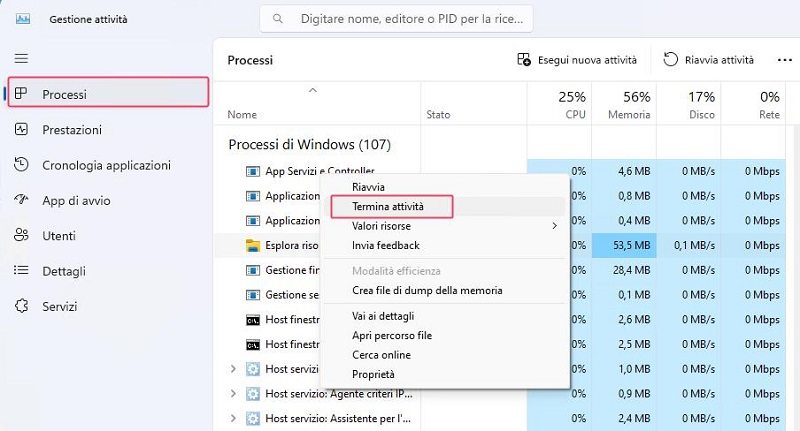Viewport: 800px width, 431px height.
Task: Click the three-dots more options button
Action: (x=784, y=60)
